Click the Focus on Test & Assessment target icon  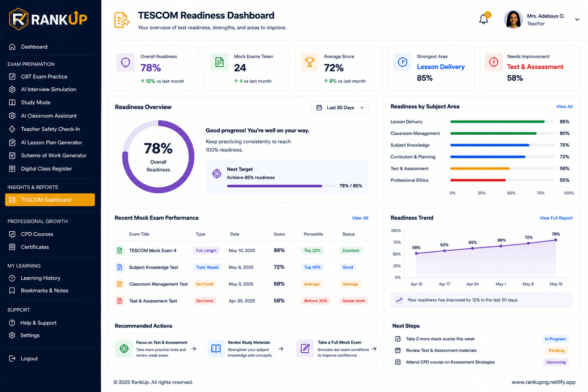tap(124, 348)
